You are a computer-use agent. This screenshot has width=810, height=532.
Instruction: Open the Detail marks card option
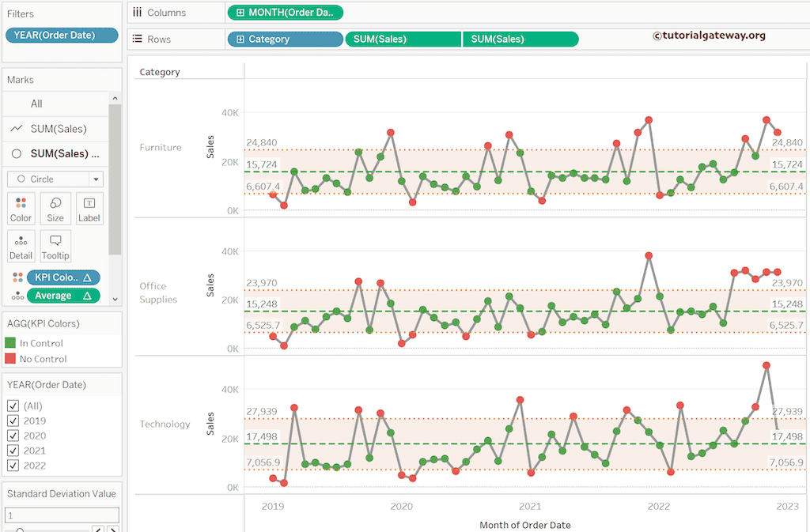tap(21, 246)
